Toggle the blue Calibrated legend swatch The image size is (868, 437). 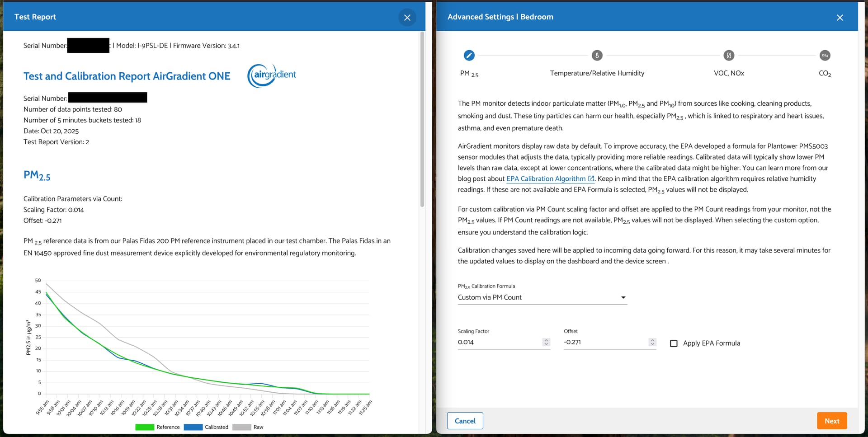[193, 427]
